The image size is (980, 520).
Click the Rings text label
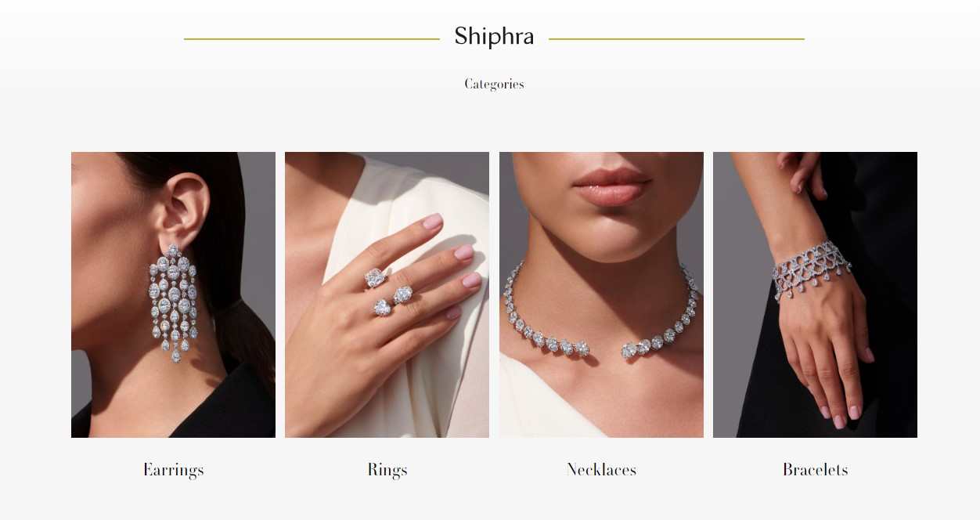[387, 470]
